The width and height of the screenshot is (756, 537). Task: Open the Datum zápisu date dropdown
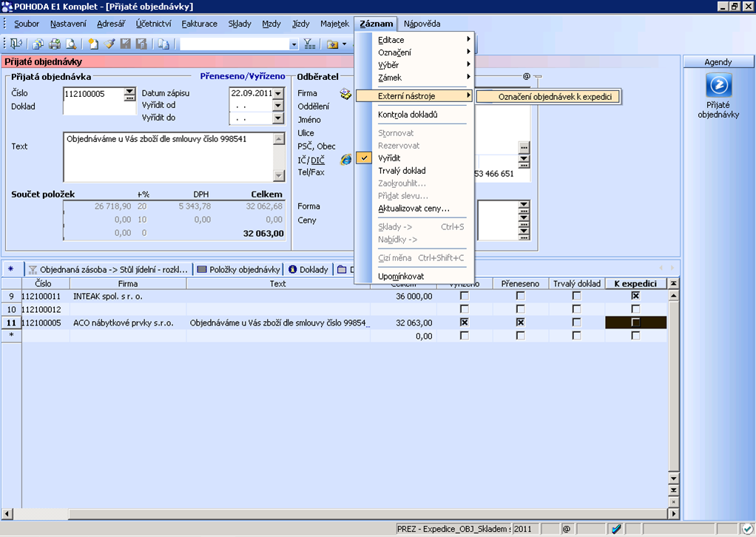[278, 93]
